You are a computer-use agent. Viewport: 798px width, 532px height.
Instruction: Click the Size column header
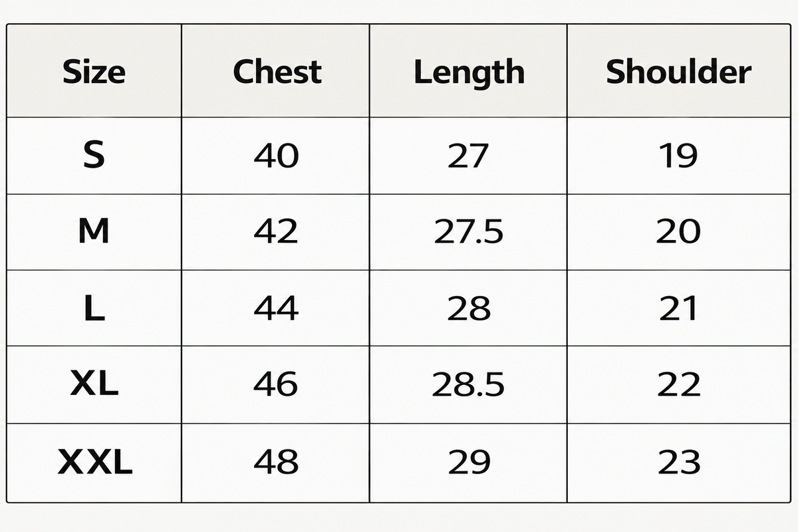coord(94,72)
